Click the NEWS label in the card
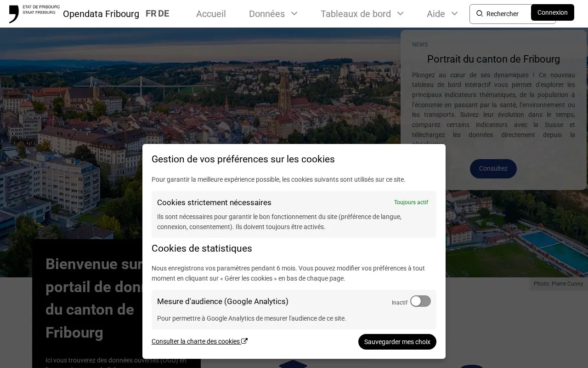Screen dimensions: 588x368 [420, 45]
